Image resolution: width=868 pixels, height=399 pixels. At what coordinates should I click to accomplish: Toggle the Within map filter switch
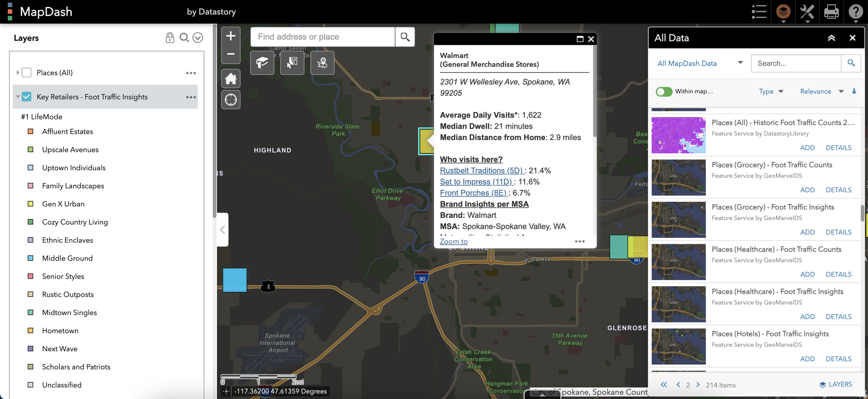[x=664, y=91]
